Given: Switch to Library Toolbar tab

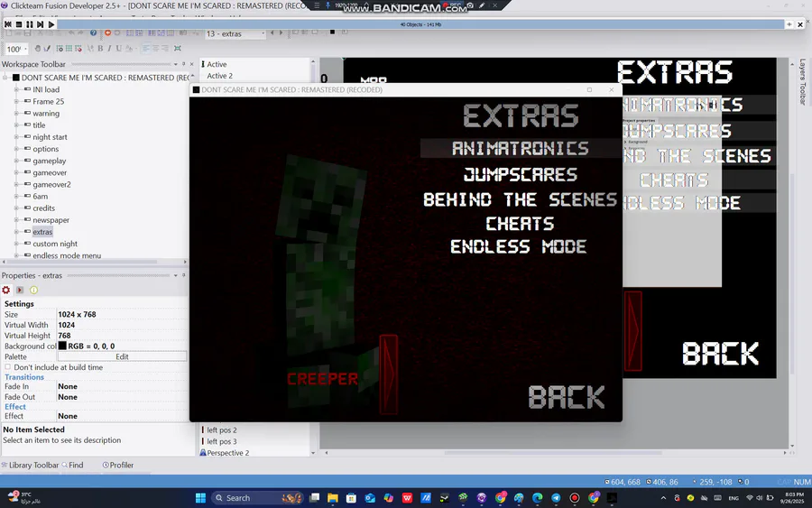Looking at the screenshot, I should (x=30, y=465).
